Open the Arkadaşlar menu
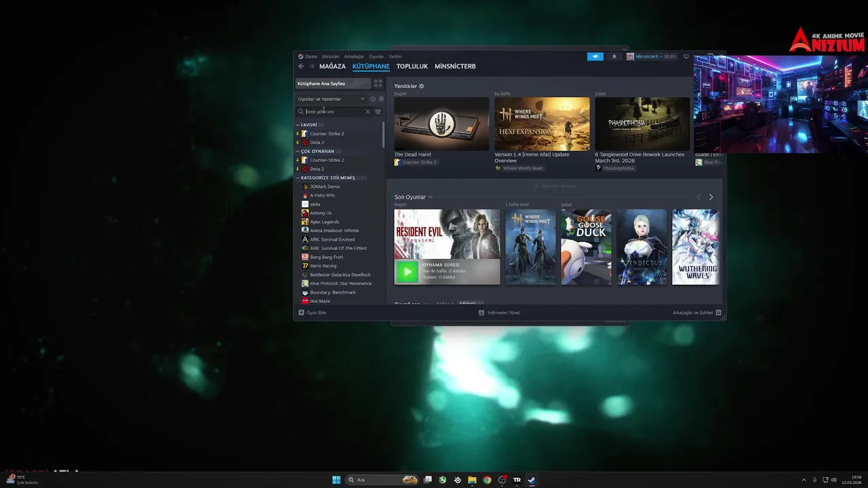 (354, 56)
